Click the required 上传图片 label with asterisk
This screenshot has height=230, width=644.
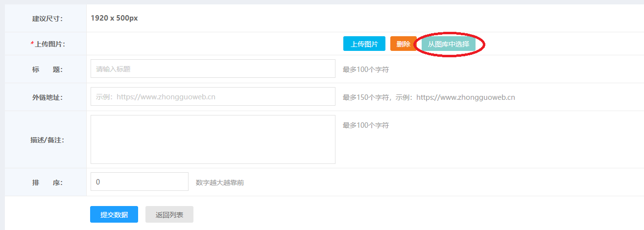[x=48, y=44]
